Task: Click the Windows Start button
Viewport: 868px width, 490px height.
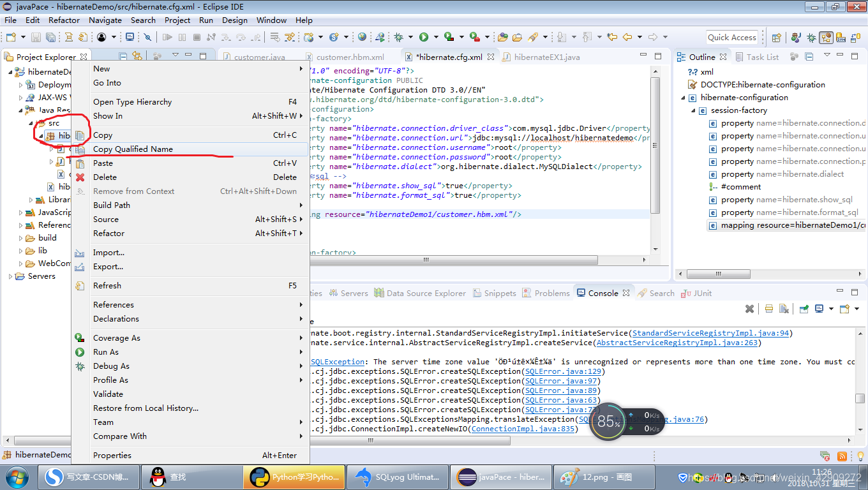Action: [x=15, y=477]
